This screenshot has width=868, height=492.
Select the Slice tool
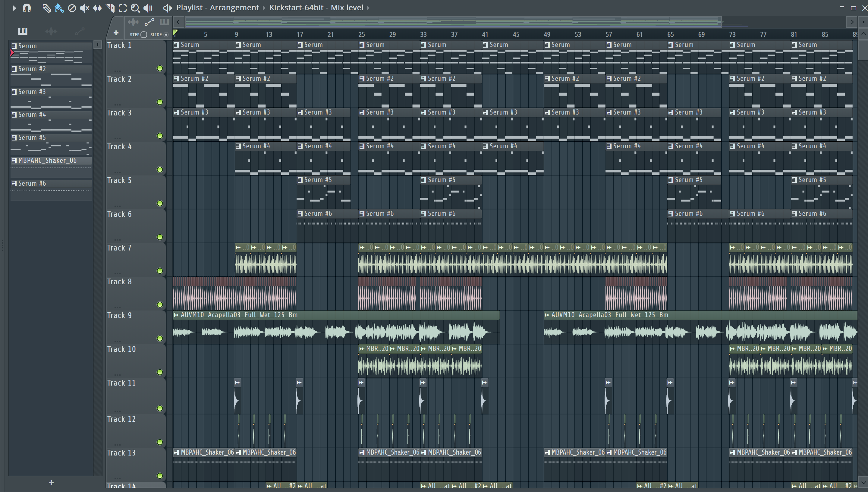click(110, 8)
